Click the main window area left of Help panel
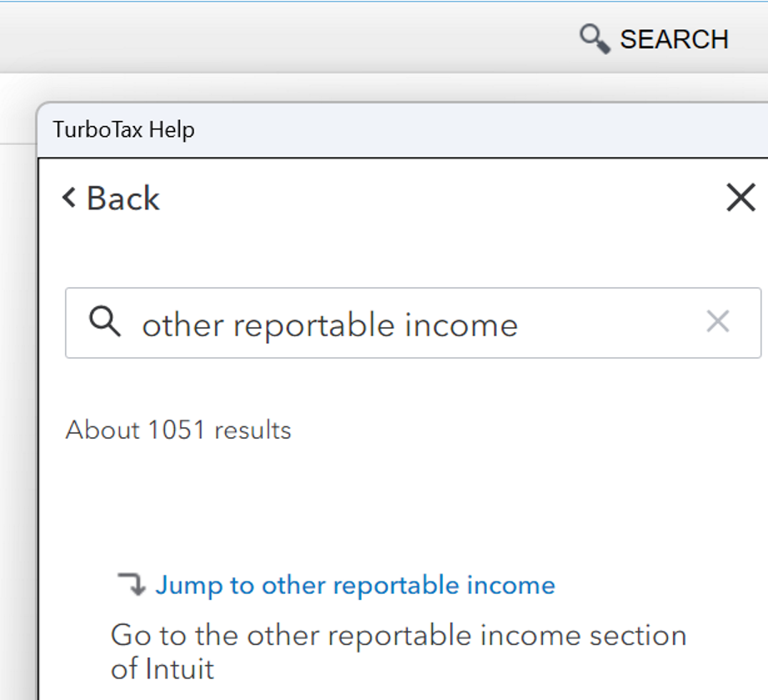Image resolution: width=768 pixels, height=700 pixels. 17,375
